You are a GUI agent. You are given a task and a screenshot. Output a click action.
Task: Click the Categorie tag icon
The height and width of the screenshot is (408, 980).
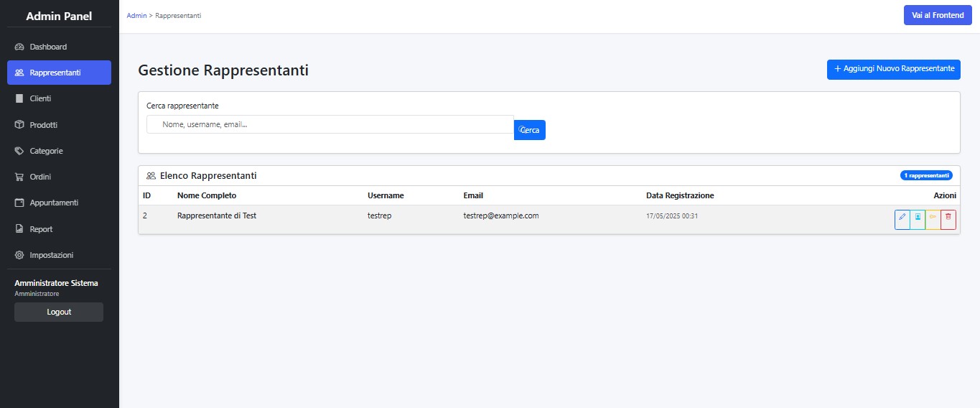coord(19,151)
